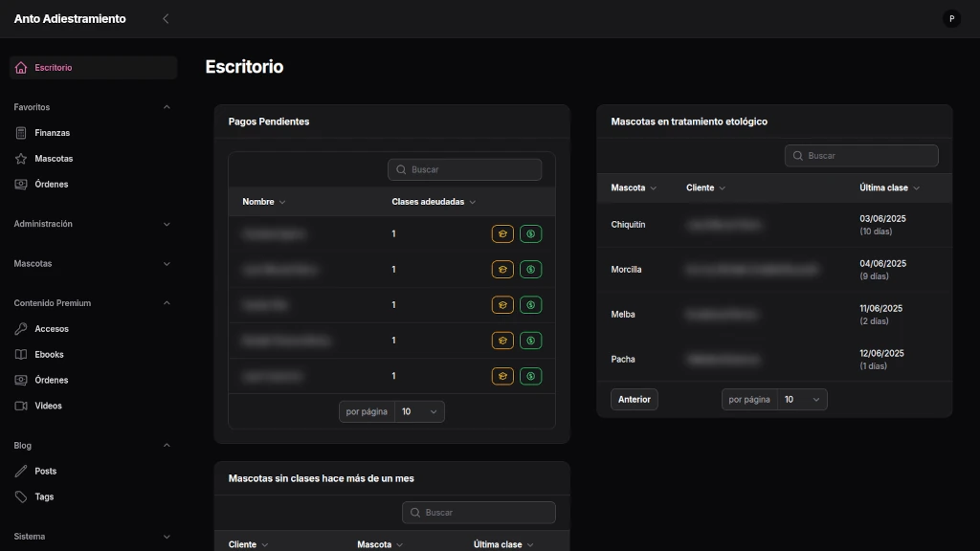Viewport: 980px width, 551px height.
Task: Open per-page dropdown in etológico treatment table
Action: click(x=802, y=400)
